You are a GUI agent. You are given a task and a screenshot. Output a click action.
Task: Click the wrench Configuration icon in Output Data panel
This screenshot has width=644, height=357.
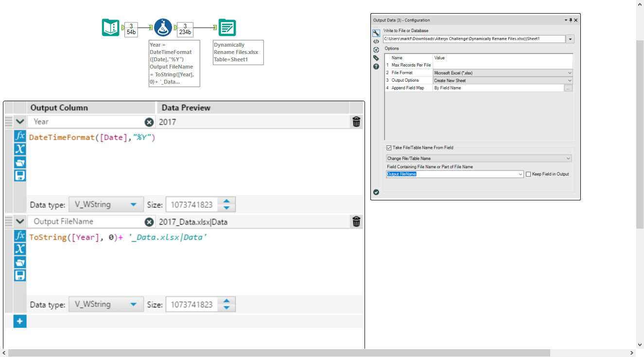pyautogui.click(x=376, y=33)
